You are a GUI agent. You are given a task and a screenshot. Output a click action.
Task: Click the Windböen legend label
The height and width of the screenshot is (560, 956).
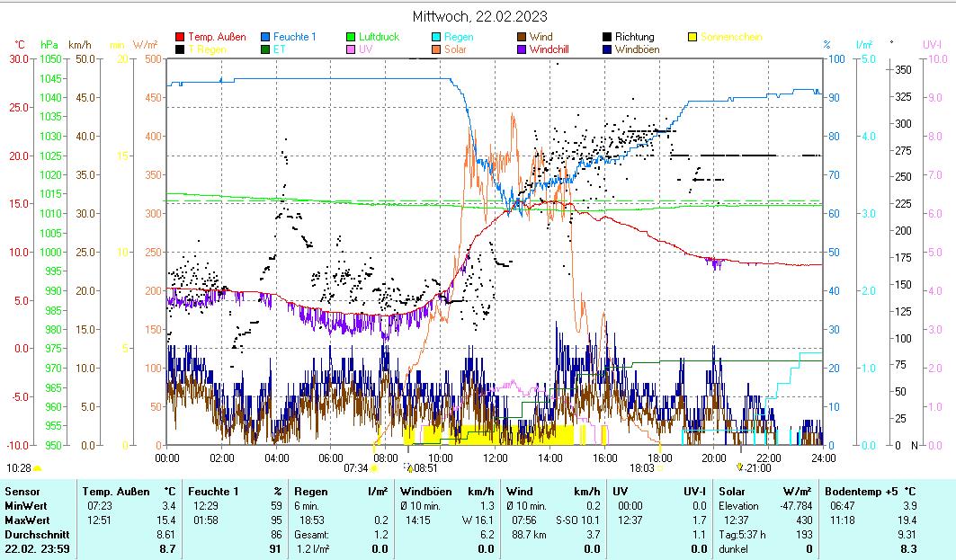(x=637, y=49)
